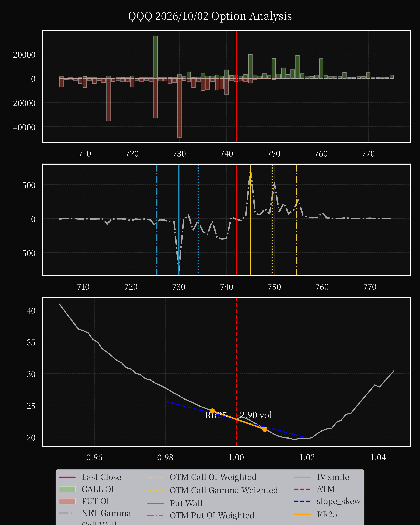Click the red PUT OI legend swatch

[67, 501]
